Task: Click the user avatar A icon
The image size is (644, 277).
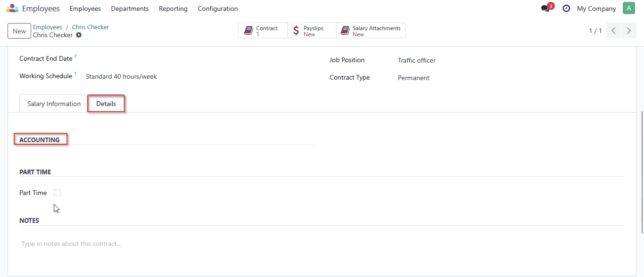Action: click(629, 8)
